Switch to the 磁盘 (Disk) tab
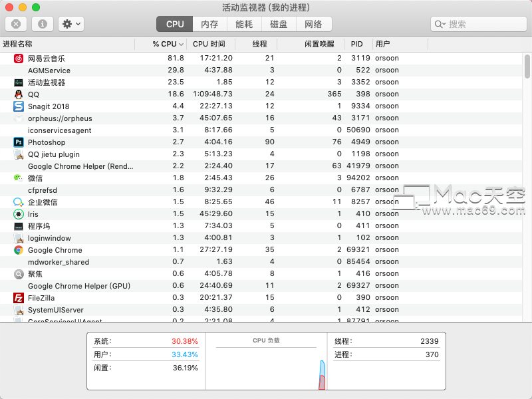 [x=279, y=24]
